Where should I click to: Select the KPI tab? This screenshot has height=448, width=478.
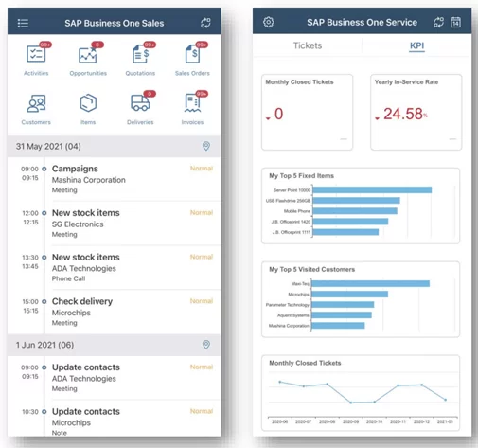(416, 45)
